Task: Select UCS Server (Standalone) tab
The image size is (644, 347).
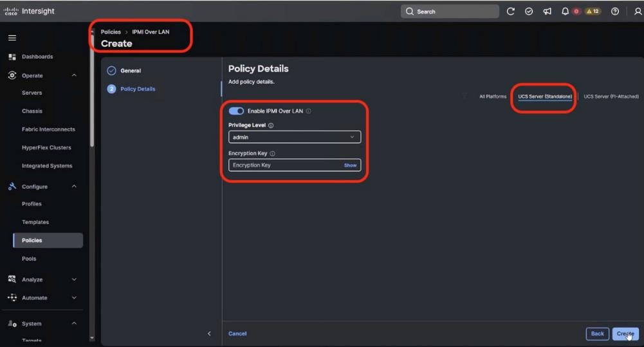Action: click(x=545, y=97)
